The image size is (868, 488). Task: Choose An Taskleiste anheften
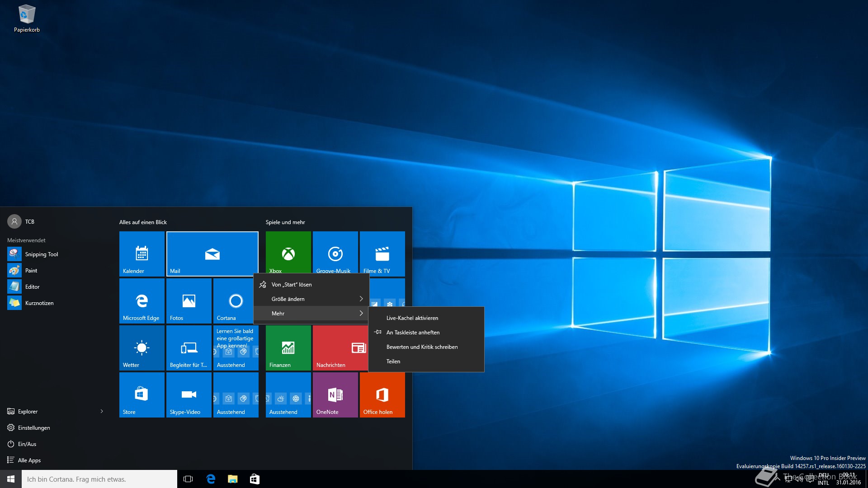pos(413,333)
